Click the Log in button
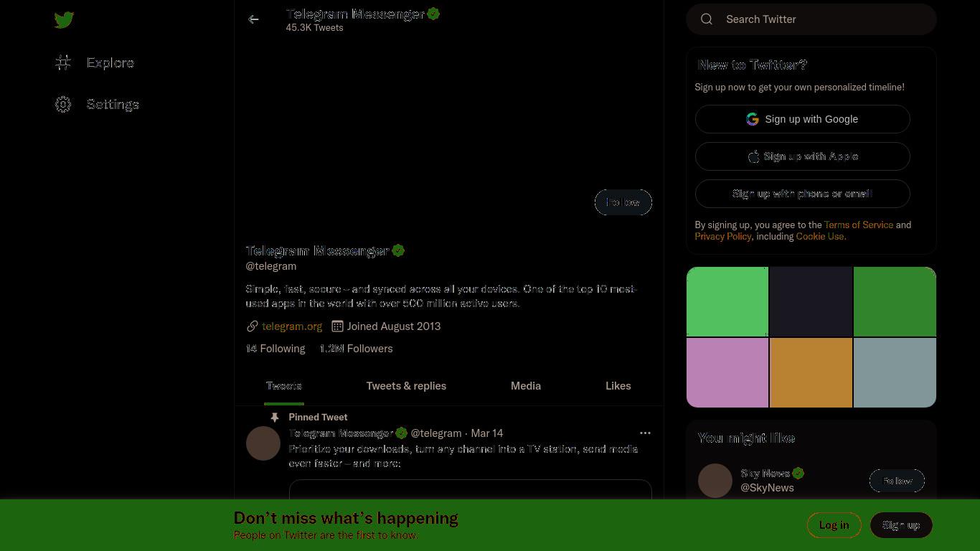 [x=834, y=525]
